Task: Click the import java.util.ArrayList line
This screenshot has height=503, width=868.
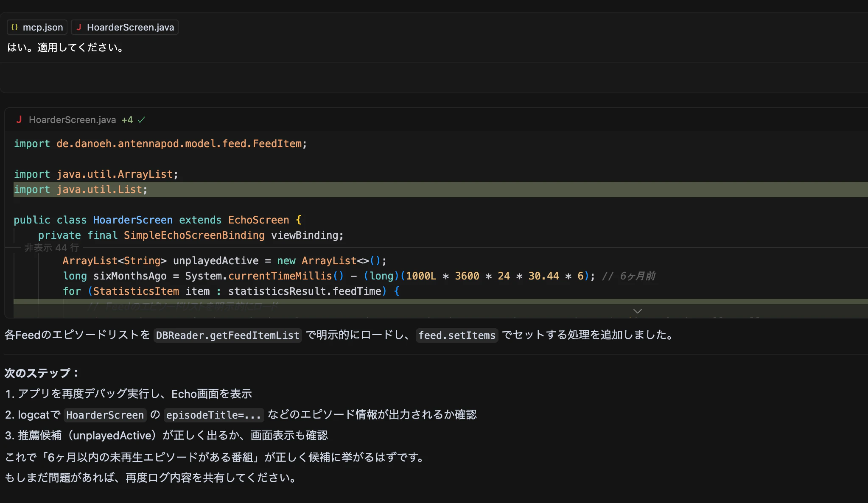Action: (x=96, y=174)
